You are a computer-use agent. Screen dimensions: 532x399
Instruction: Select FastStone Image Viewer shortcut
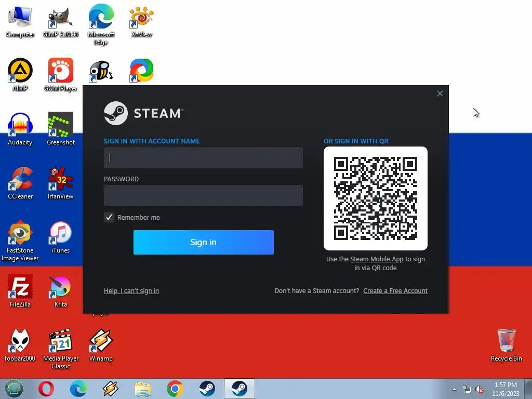coord(20,241)
